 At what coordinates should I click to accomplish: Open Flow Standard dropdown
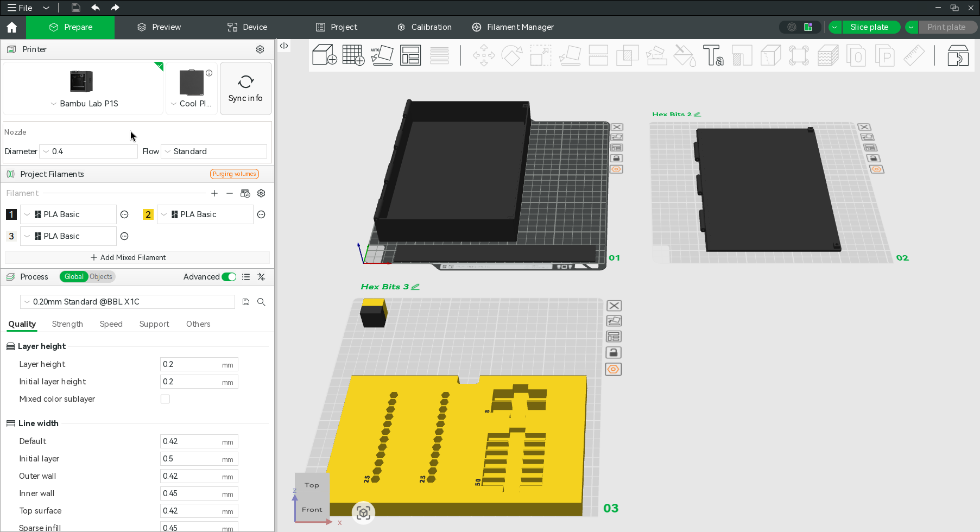(x=214, y=151)
